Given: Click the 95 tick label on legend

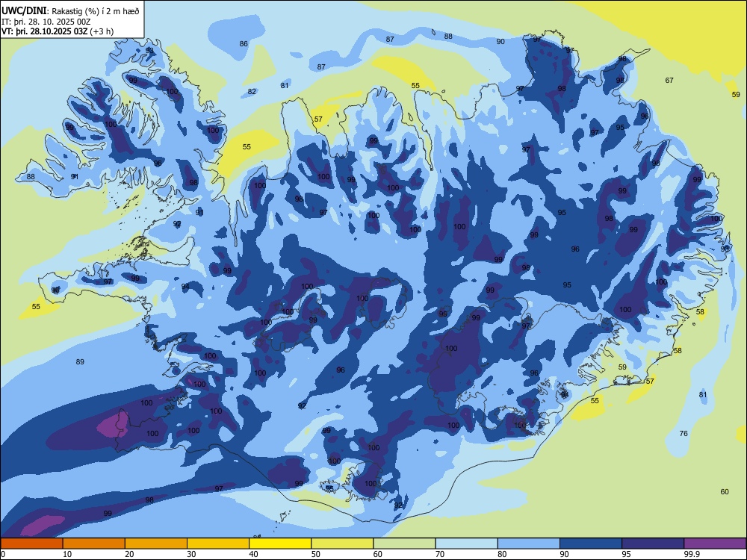Looking at the screenshot, I should click(x=627, y=554).
